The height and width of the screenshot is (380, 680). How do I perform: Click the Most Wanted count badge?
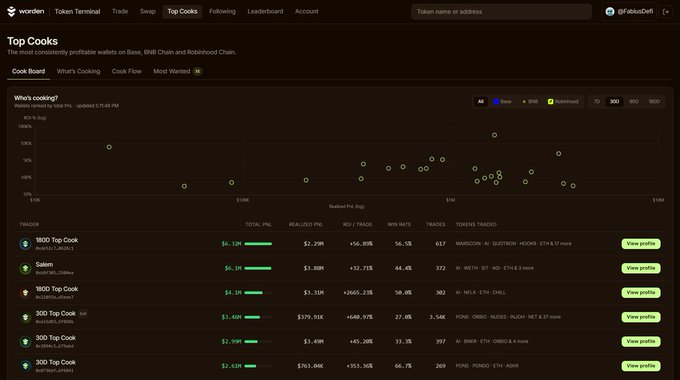pyautogui.click(x=197, y=71)
